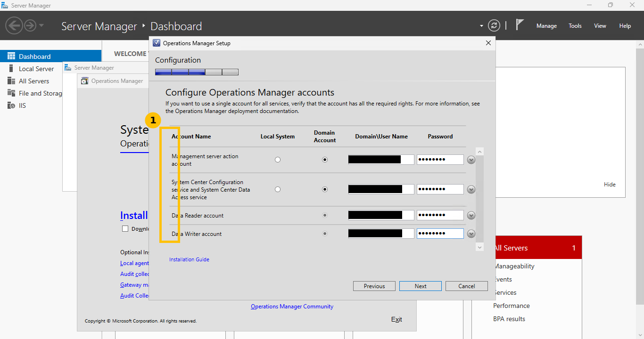Click the Cancel button in setup

point(467,286)
